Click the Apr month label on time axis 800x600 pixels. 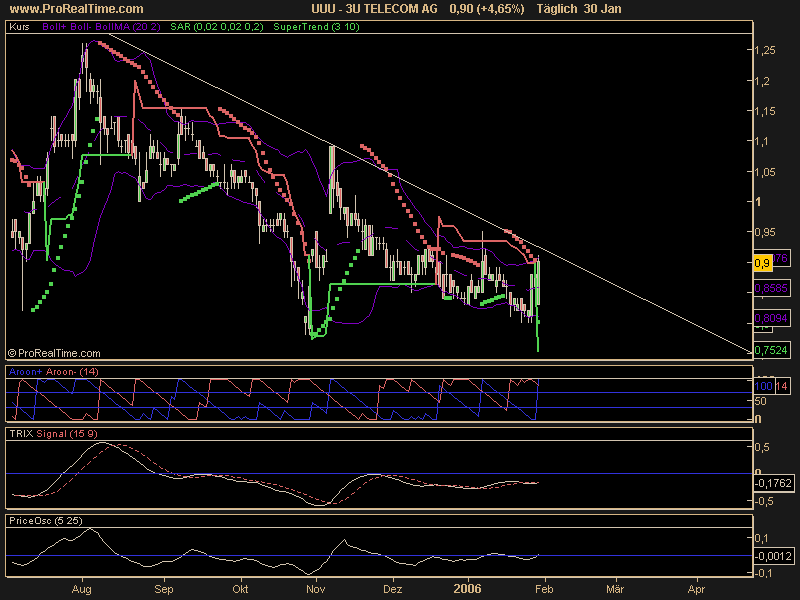[x=696, y=589]
